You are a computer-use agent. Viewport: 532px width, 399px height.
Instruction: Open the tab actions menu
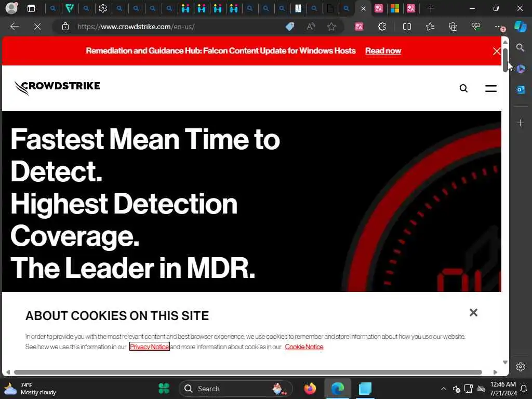(x=31, y=8)
